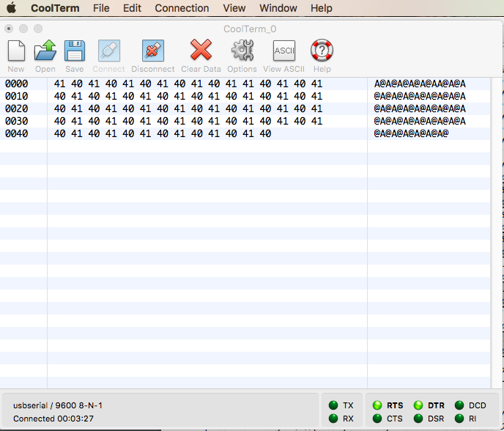Screen dimensions: 504x431
Task: Click the New toolbar label
Action: tap(16, 69)
